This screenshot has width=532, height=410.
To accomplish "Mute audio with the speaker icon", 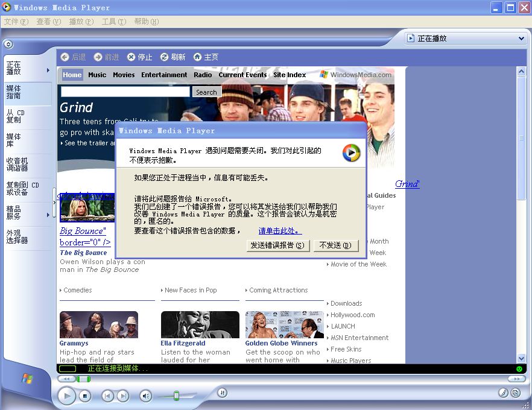I will click(x=145, y=396).
